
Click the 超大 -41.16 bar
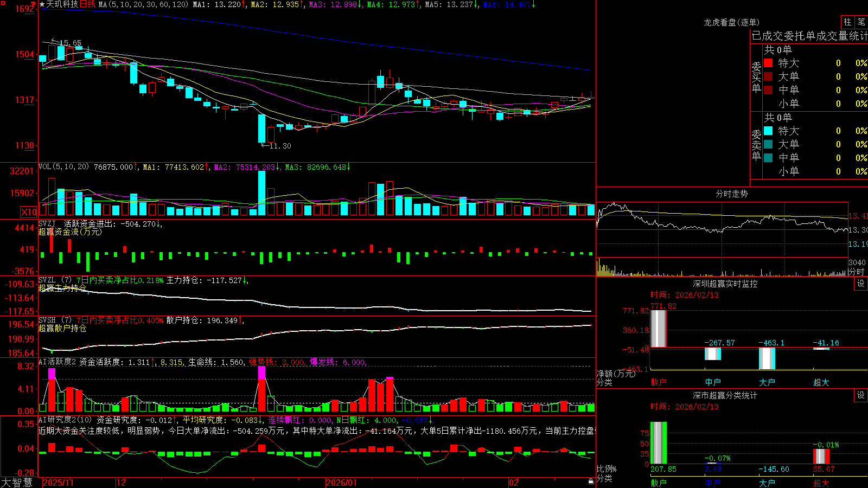coord(821,349)
